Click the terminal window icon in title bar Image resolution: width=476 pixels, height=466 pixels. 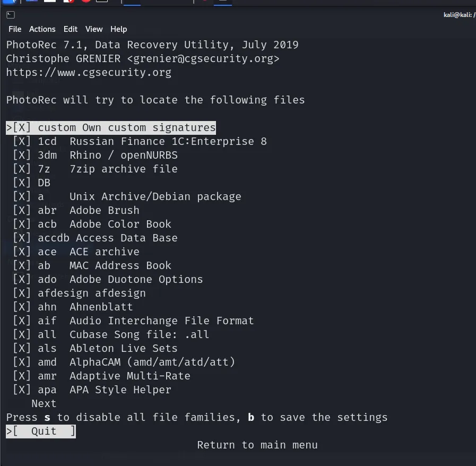10,15
